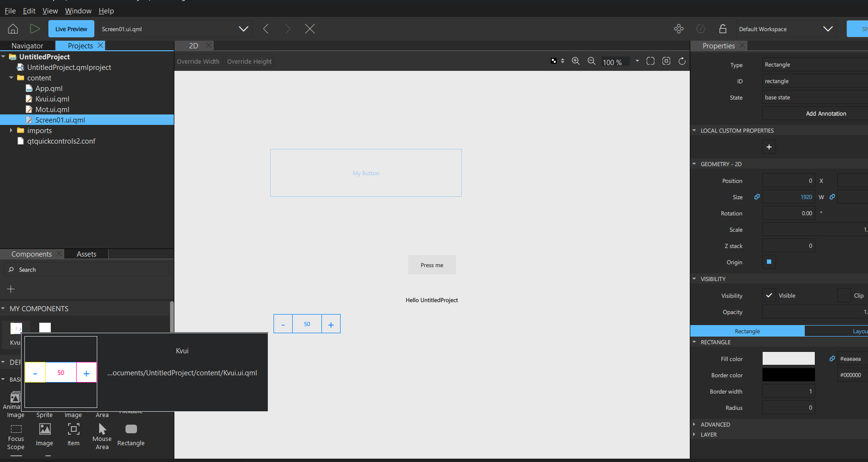Viewport: 868px width, 462px height.
Task: Switch to the Assets tab
Action: [x=86, y=254]
